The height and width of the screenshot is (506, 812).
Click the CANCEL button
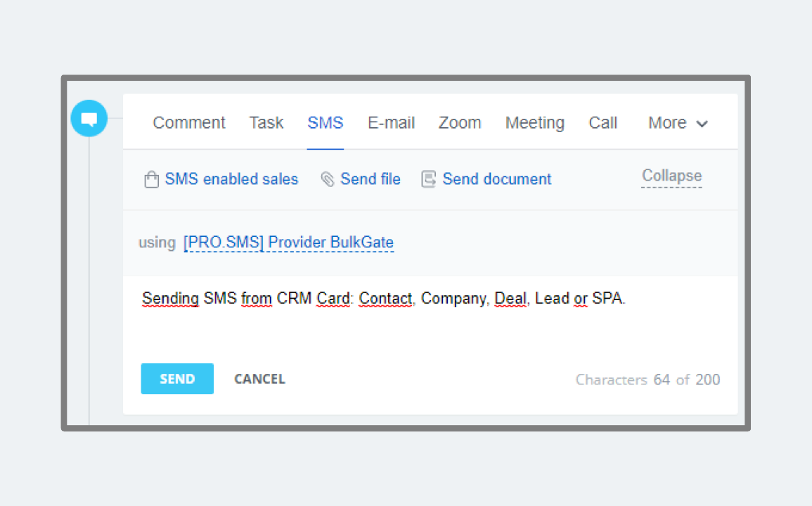(x=259, y=379)
